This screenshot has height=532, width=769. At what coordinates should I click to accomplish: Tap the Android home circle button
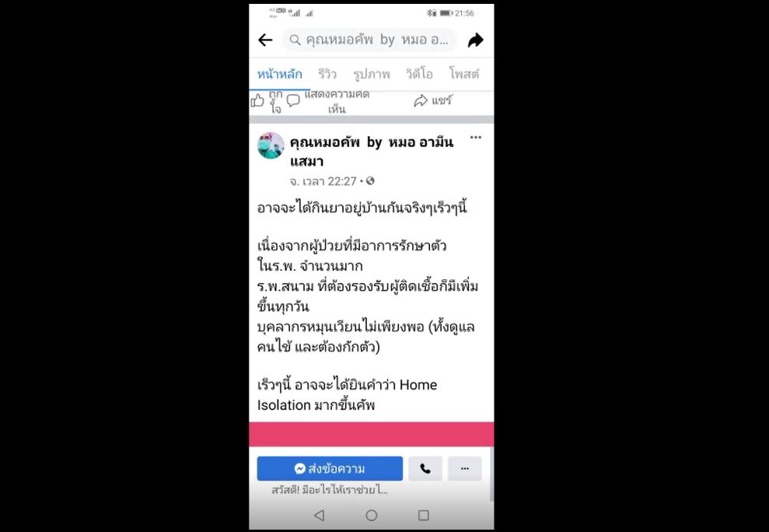pos(372,516)
